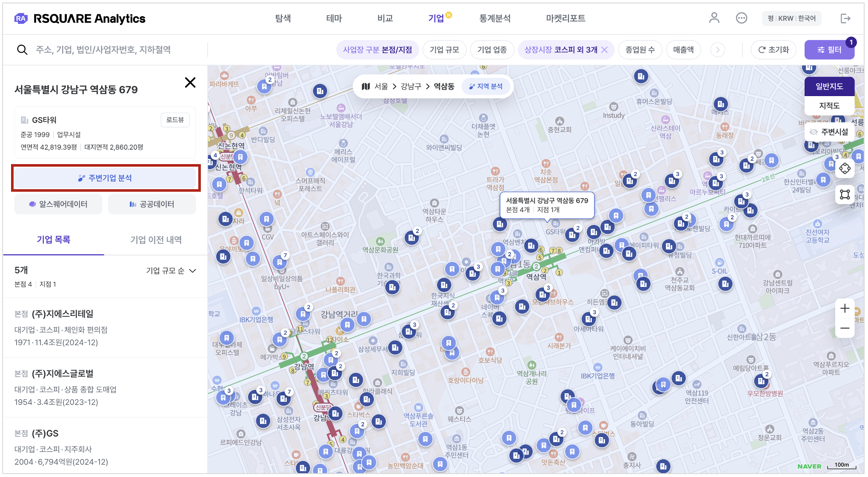Click the 주변기업 분석 button
The width and height of the screenshot is (868, 477).
click(106, 178)
